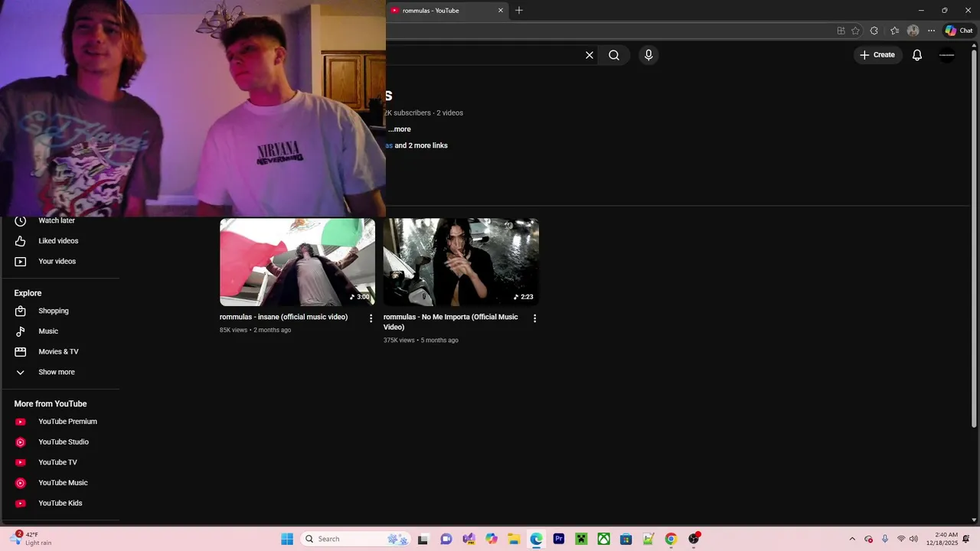Start voice search with the microphone icon
Image resolution: width=980 pixels, height=551 pixels.
tap(648, 55)
